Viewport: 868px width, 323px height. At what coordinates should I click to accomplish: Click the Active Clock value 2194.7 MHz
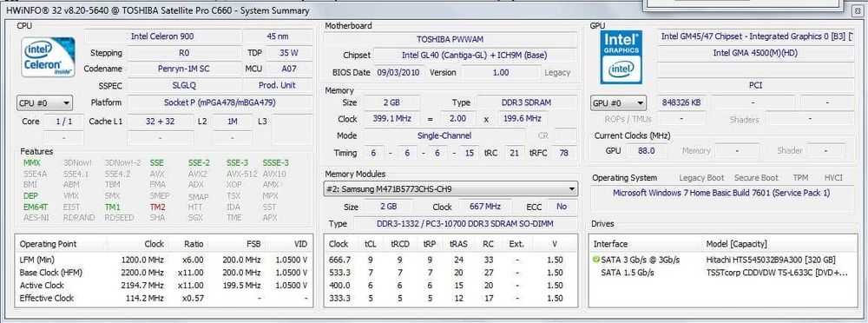pos(142,286)
